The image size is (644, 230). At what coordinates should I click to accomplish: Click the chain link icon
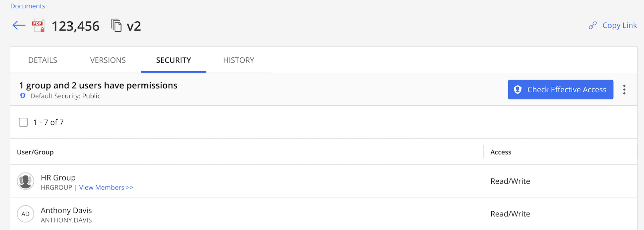[x=593, y=26]
